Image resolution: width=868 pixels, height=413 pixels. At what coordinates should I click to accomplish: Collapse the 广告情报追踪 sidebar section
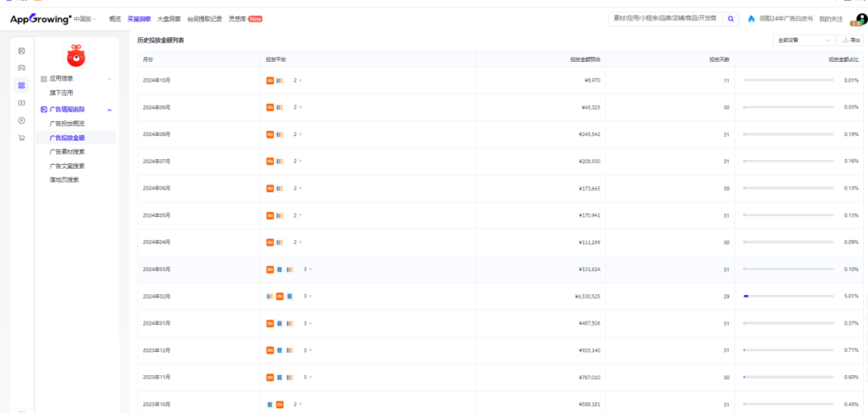[x=109, y=109]
